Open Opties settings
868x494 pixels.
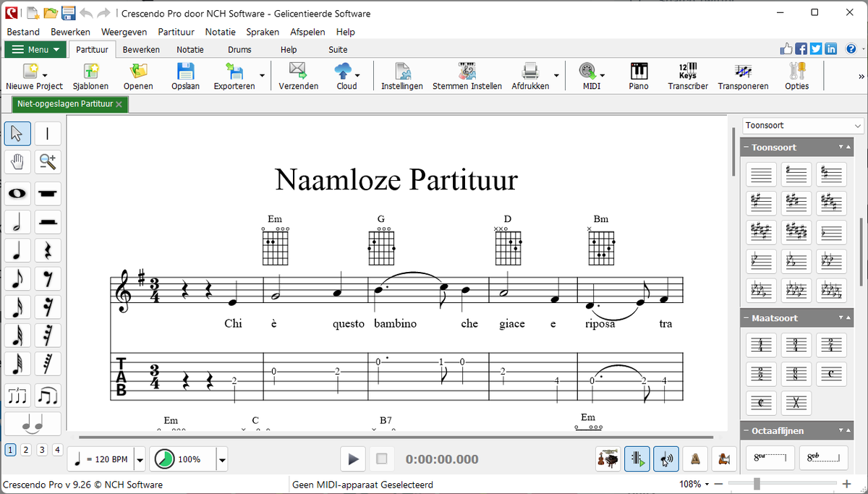pos(796,77)
